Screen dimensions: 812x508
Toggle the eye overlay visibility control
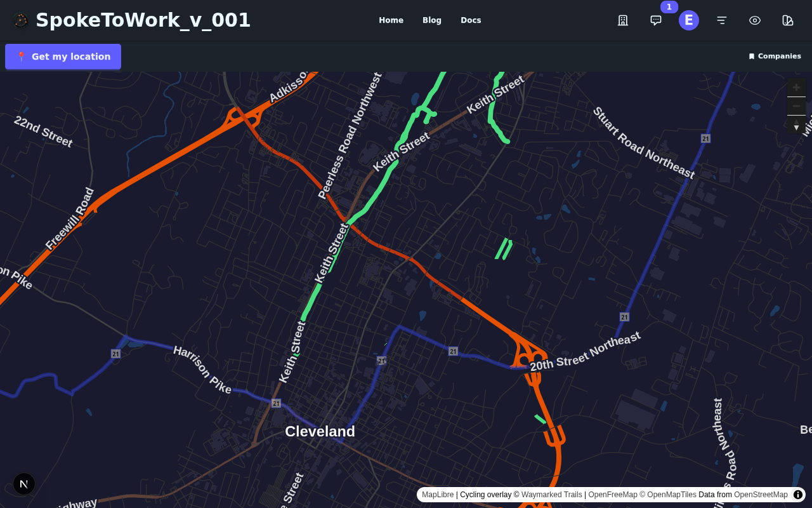754,20
